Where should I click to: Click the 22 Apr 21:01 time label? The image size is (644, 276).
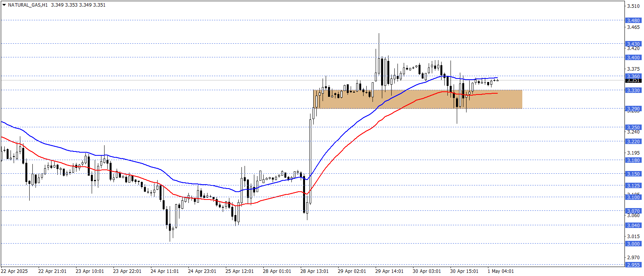pyautogui.click(x=52, y=271)
